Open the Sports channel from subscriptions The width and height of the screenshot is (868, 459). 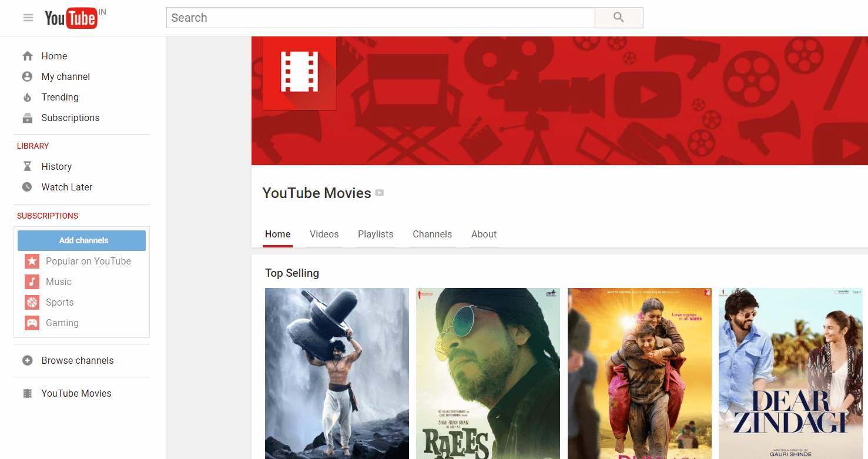[x=59, y=302]
